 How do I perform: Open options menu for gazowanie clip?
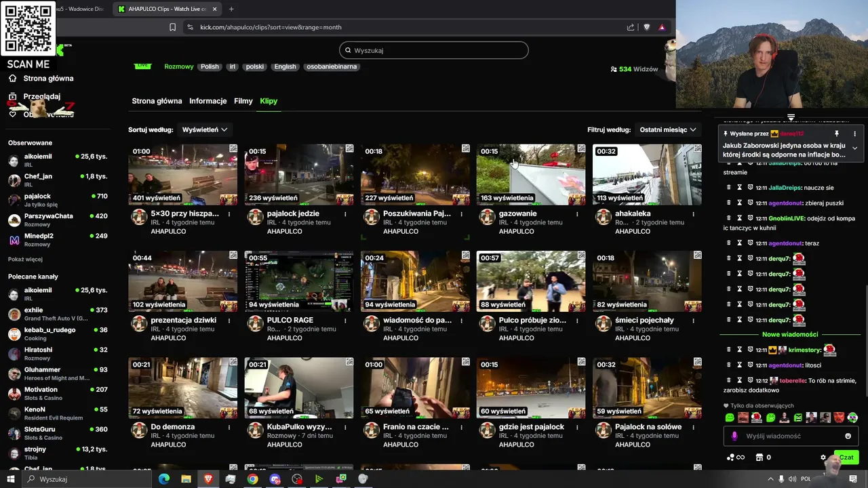(577, 214)
